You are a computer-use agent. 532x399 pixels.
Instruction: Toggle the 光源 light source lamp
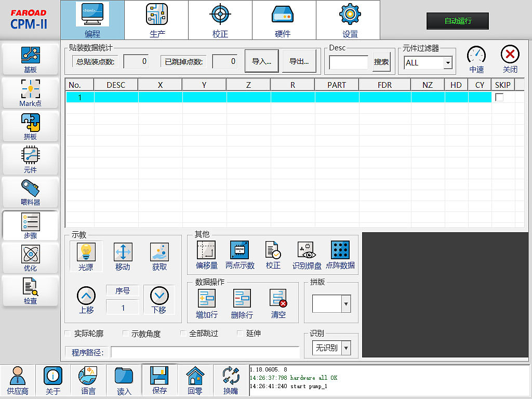(x=86, y=256)
